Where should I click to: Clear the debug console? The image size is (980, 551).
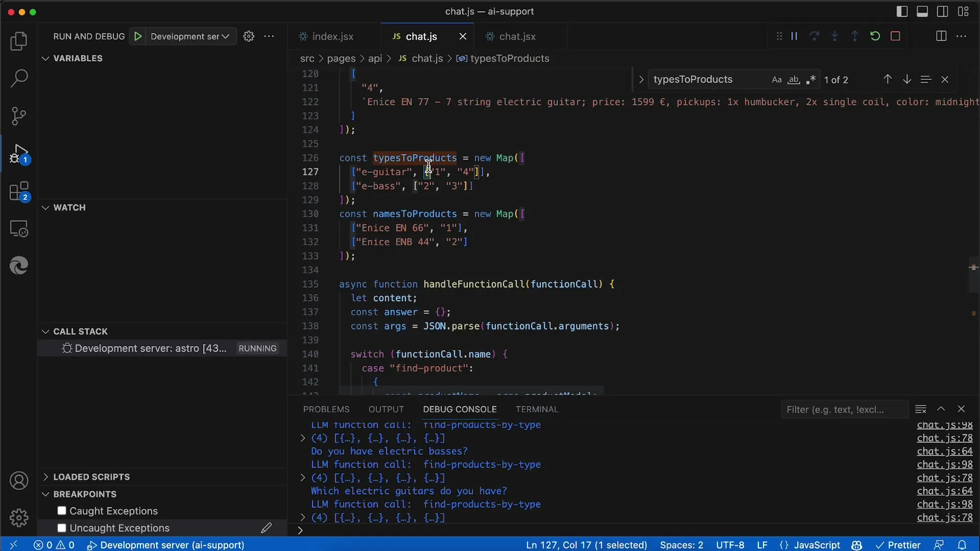coord(921,409)
